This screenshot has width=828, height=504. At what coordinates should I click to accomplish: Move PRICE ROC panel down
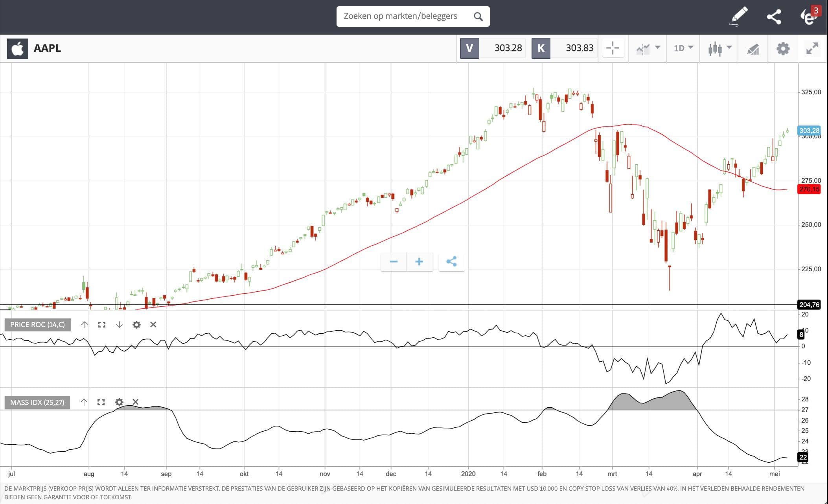(119, 325)
